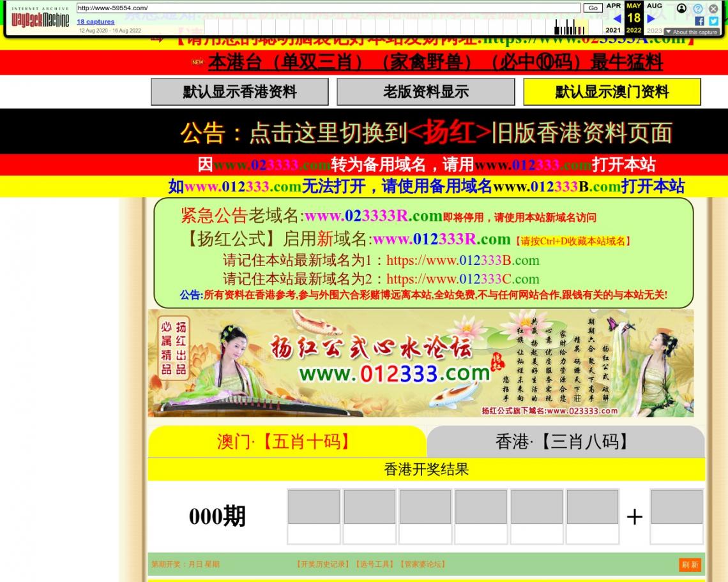Click the plus sign before the special number

coord(635,516)
